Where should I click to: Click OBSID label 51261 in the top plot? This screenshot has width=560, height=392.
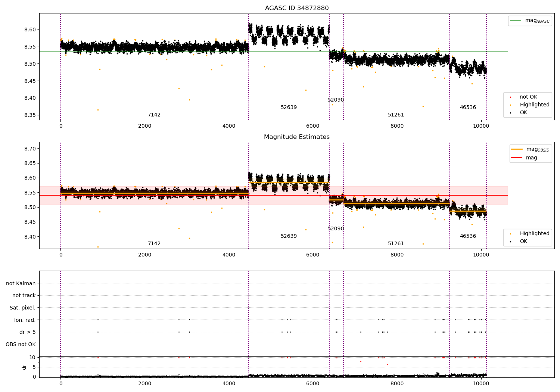pyautogui.click(x=396, y=115)
